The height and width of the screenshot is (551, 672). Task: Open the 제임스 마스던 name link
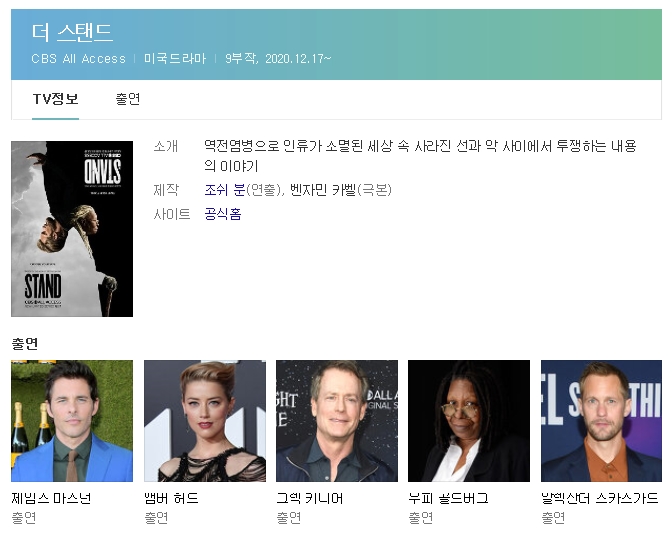pos(51,498)
